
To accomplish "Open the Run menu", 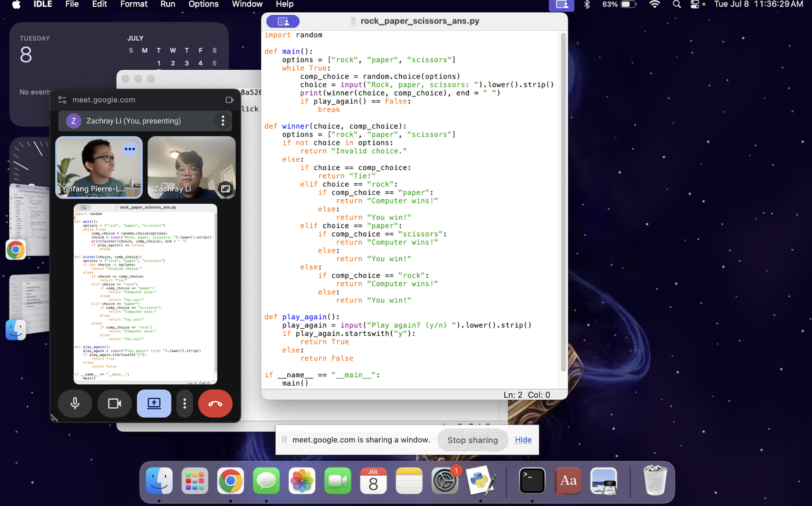I will tap(168, 4).
